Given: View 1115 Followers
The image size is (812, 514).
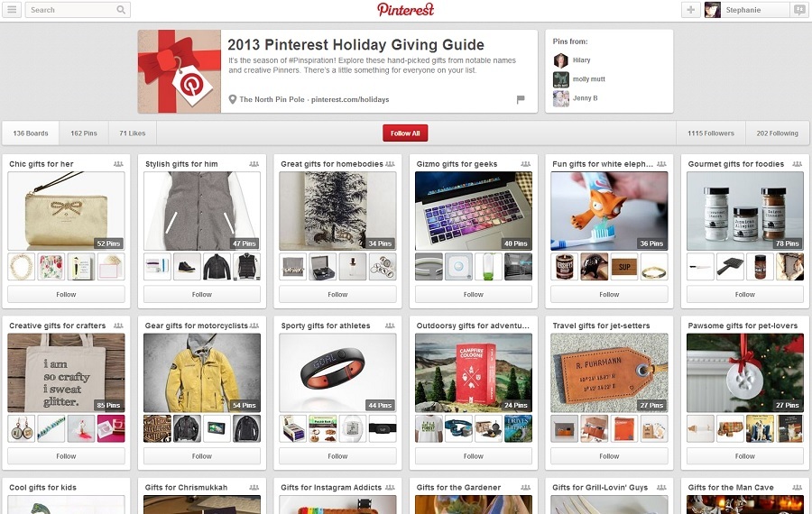Looking at the screenshot, I should pos(711,133).
